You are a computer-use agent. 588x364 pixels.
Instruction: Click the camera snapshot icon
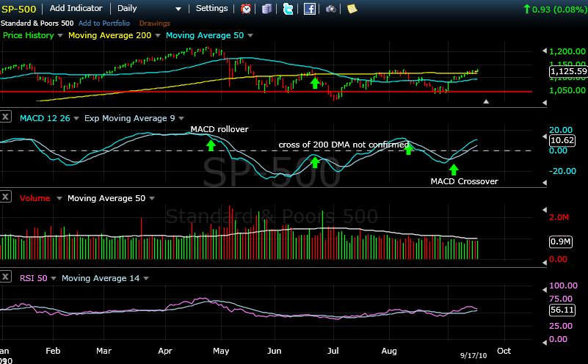[331, 9]
